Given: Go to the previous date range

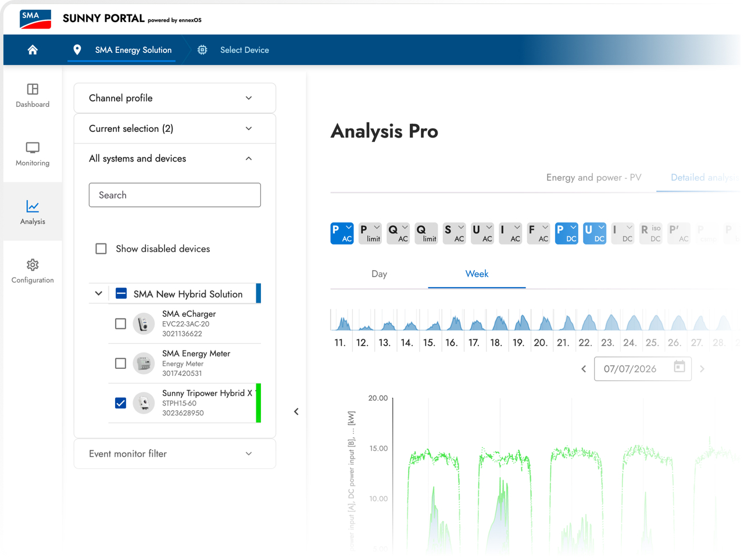Looking at the screenshot, I should 584,369.
